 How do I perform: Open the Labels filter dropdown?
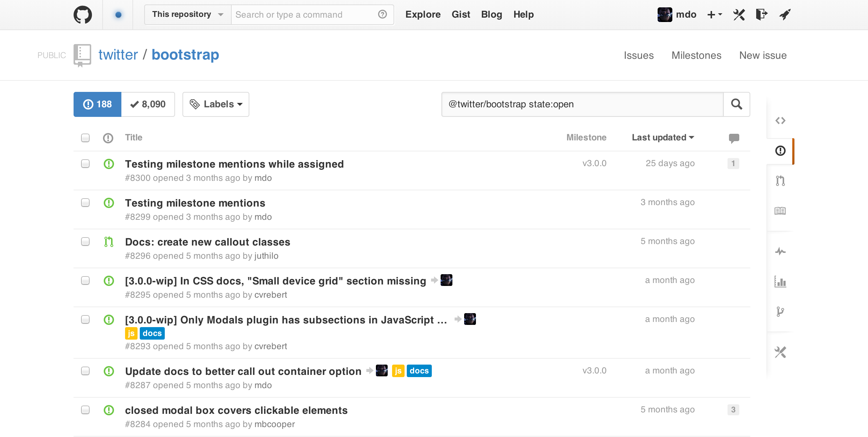tap(216, 104)
